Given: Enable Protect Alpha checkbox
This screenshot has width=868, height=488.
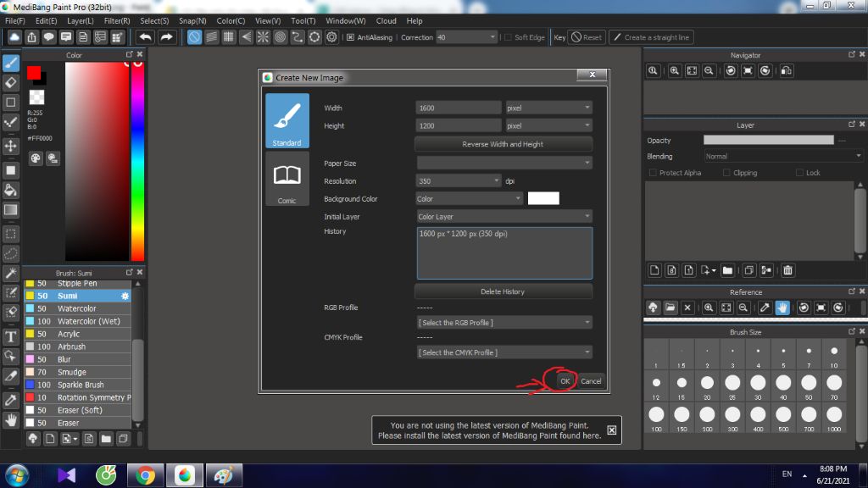Looking at the screenshot, I should tap(653, 173).
